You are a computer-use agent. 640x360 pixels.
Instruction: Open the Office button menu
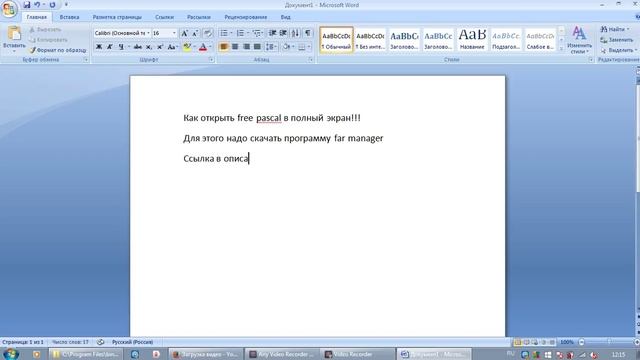tap(9, 9)
